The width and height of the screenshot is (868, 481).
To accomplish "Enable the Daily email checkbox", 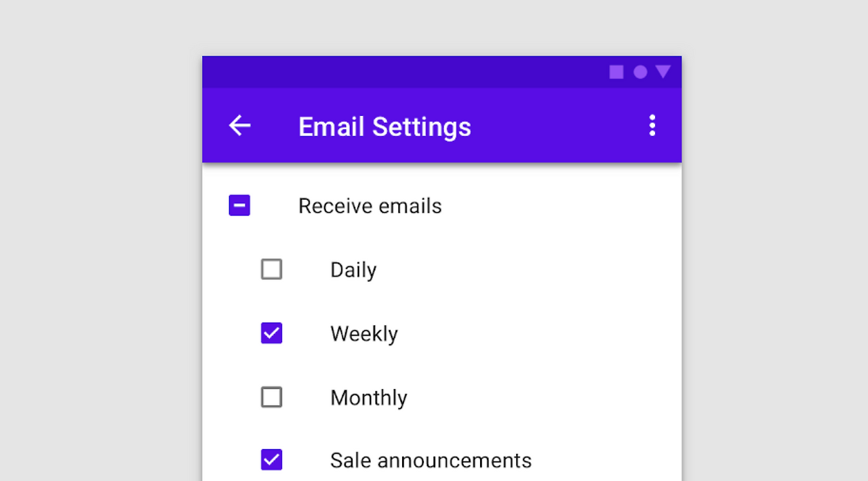I will [271, 269].
